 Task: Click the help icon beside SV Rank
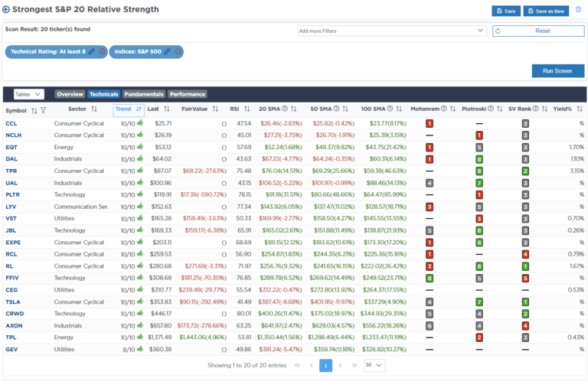point(537,109)
